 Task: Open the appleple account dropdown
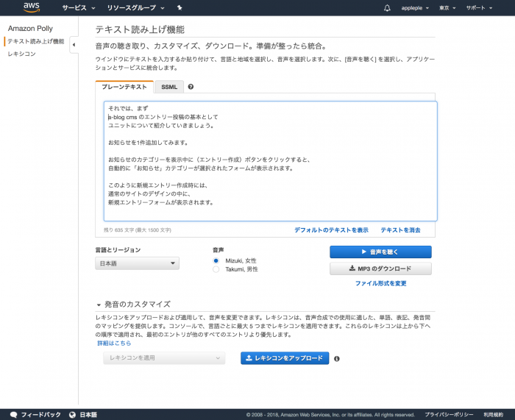pyautogui.click(x=415, y=8)
